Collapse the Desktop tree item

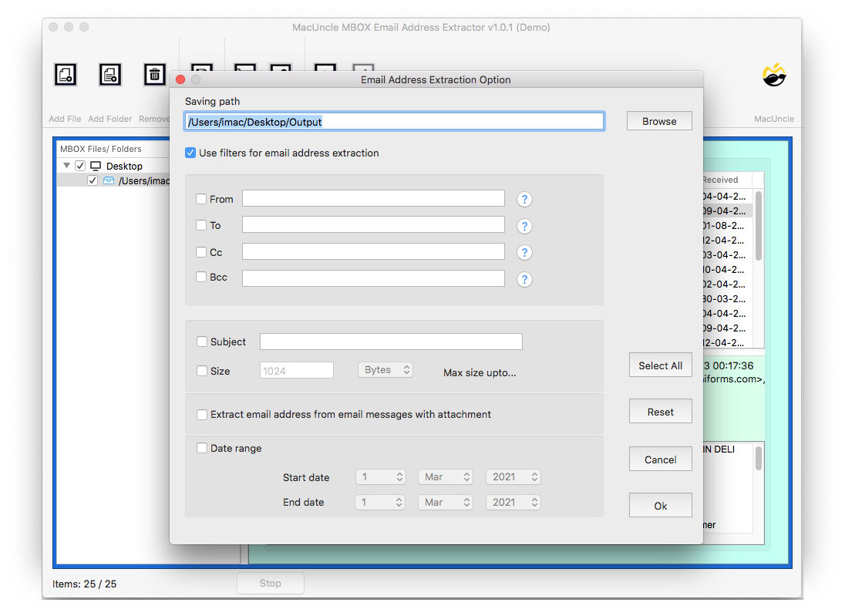tap(66, 166)
